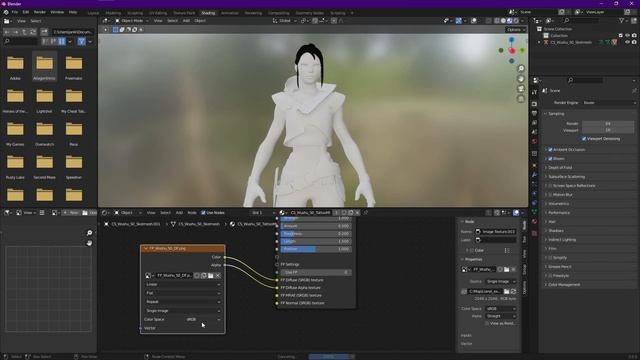Switch perspective/orthographic using the grid gizmo
Screen dimensions: 640x360
click(521, 99)
